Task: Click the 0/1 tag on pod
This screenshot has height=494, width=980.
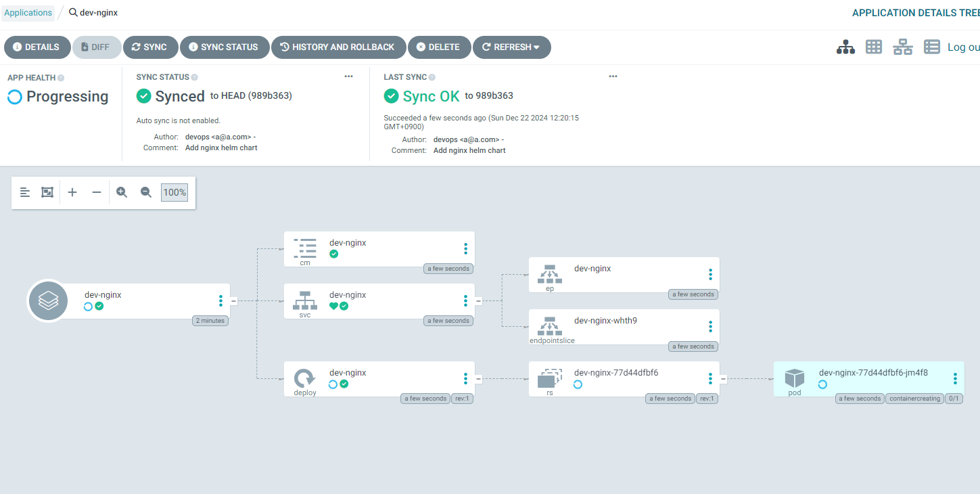Action: pos(954,399)
